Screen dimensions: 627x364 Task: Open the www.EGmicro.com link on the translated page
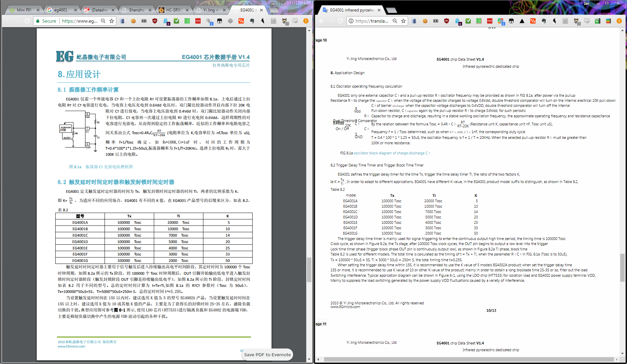coord(345,307)
